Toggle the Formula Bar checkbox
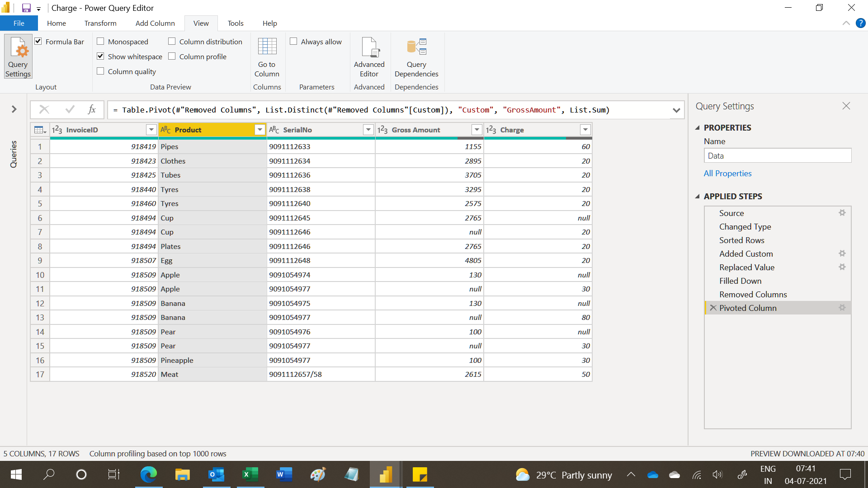The image size is (868, 488). (38, 41)
